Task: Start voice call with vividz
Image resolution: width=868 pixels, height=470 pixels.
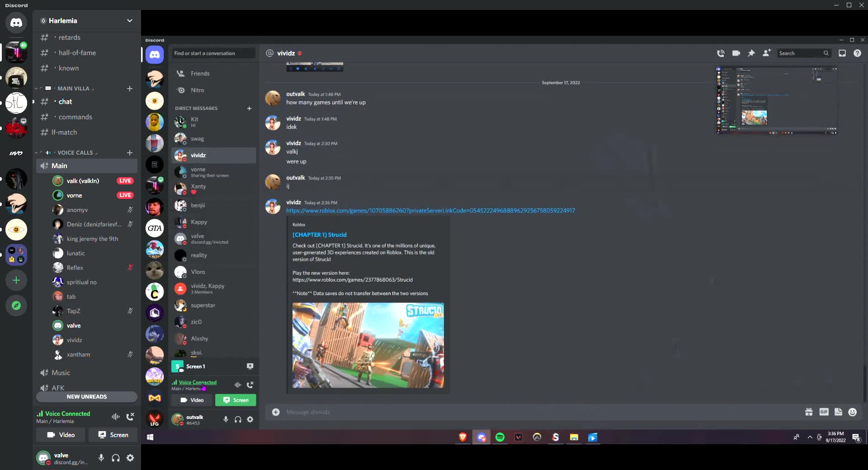Action: pyautogui.click(x=721, y=53)
